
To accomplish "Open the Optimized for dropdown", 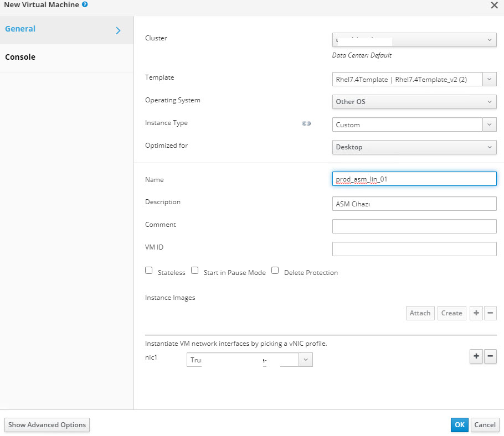I will pos(414,147).
